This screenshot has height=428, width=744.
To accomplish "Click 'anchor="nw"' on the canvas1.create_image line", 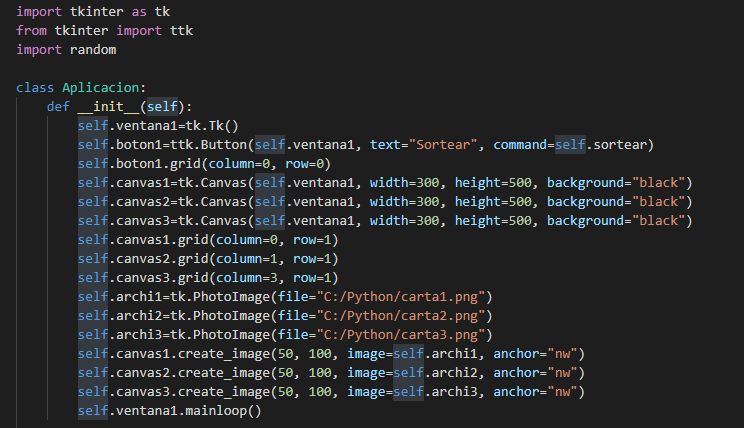I will [535, 354].
